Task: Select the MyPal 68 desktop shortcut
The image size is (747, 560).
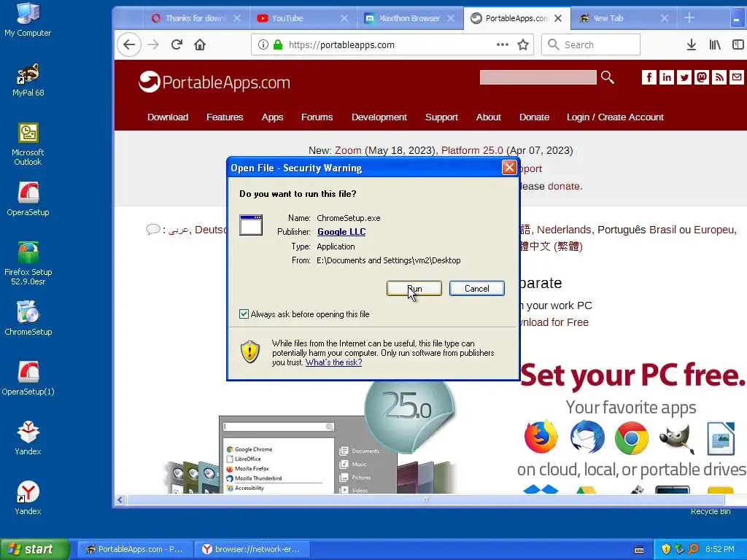Action: tap(28, 80)
